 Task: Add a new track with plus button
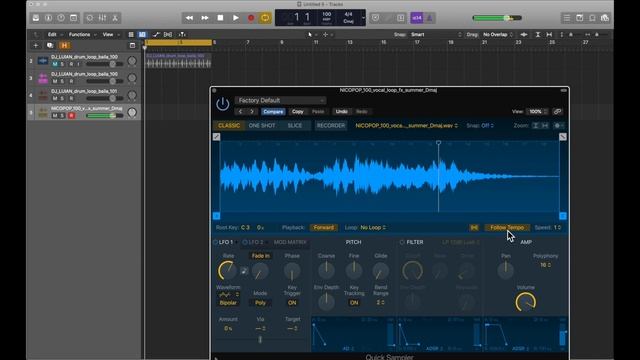click(36, 45)
